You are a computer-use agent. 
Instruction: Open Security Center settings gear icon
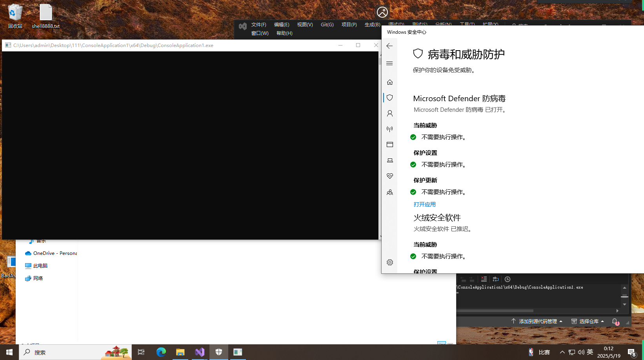click(389, 262)
